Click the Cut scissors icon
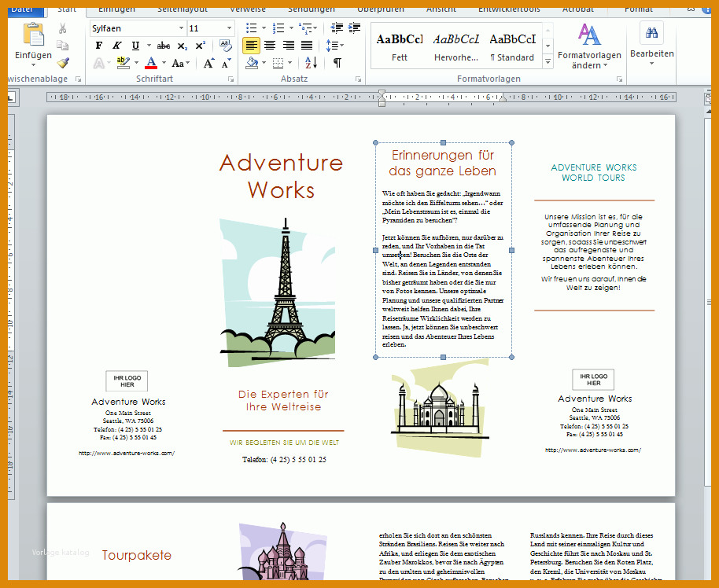 (x=63, y=29)
